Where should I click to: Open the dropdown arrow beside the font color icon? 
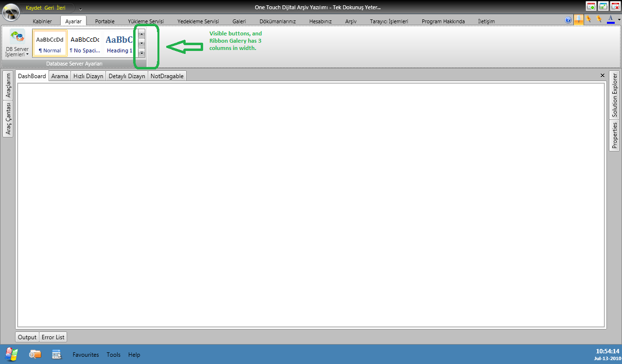coord(619,20)
